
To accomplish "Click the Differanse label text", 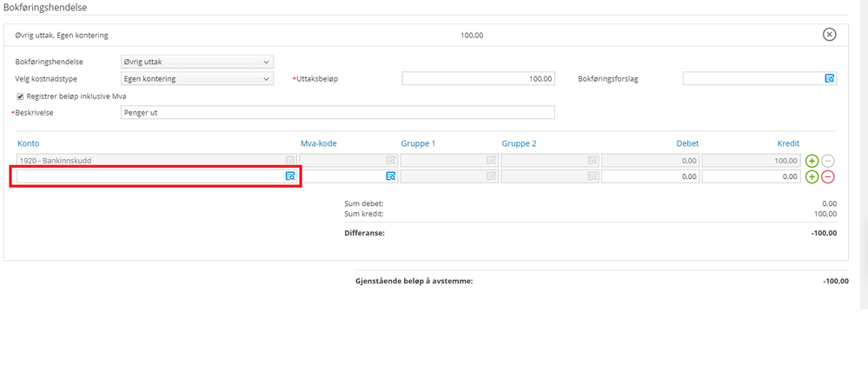I will 364,233.
